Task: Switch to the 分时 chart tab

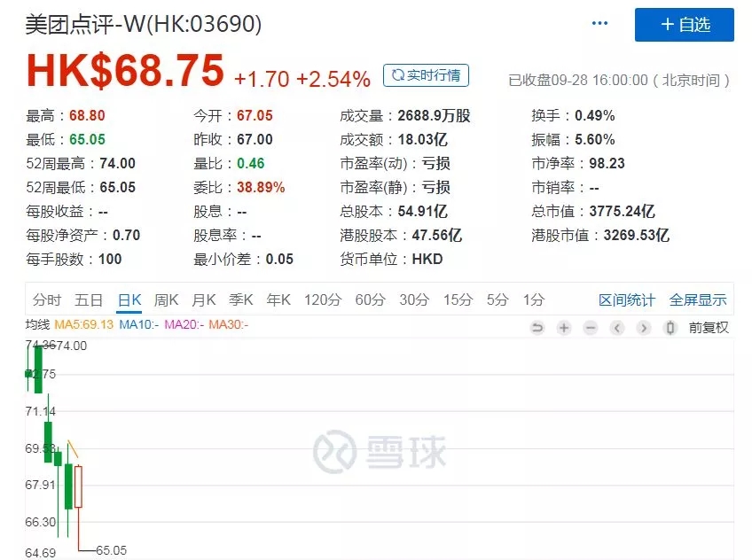Action: click(x=47, y=299)
